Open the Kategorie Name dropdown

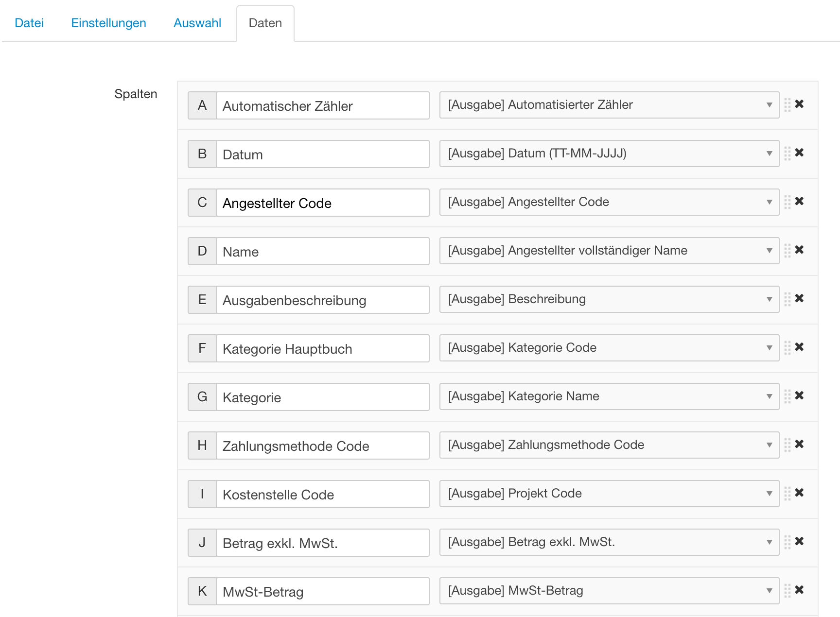tap(609, 396)
